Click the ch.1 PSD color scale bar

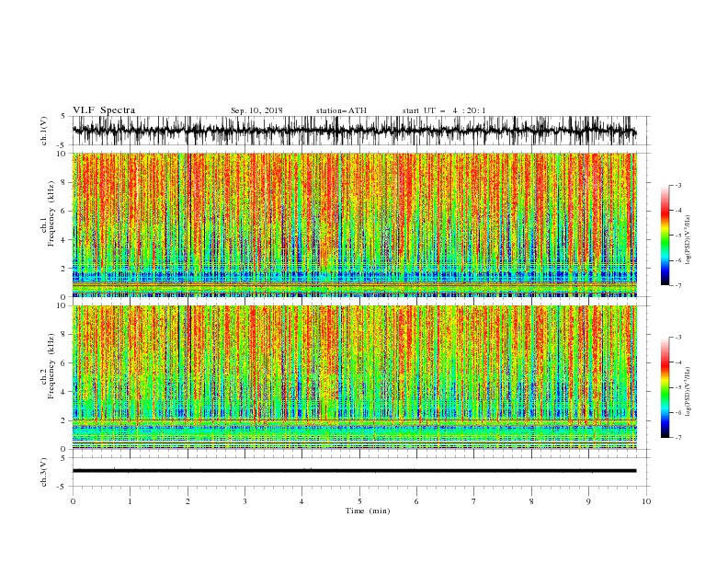pyautogui.click(x=665, y=236)
